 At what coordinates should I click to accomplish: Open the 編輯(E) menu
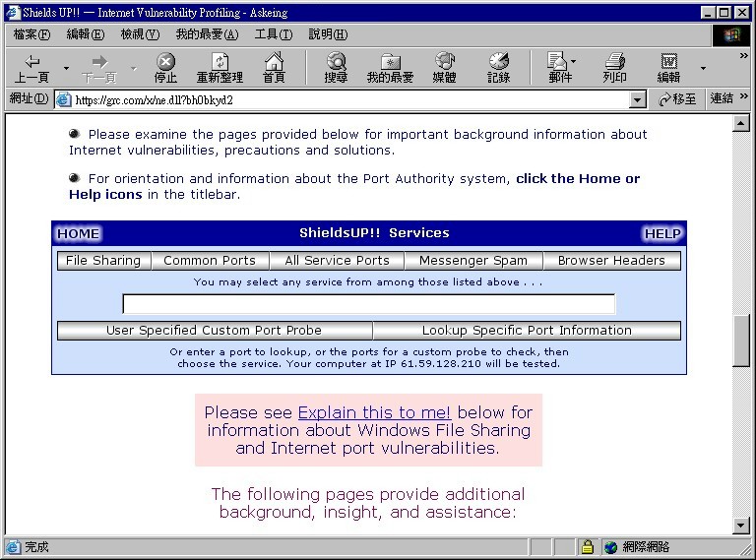click(x=86, y=34)
